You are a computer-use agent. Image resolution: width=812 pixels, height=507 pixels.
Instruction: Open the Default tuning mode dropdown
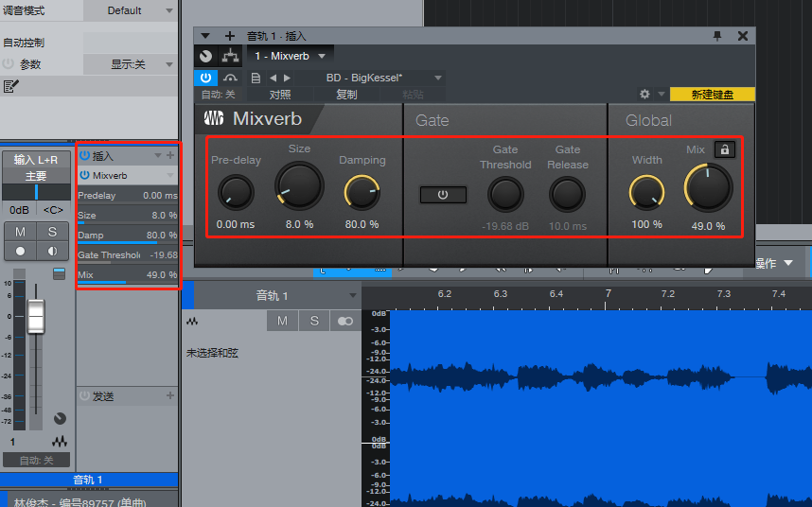click(x=130, y=10)
